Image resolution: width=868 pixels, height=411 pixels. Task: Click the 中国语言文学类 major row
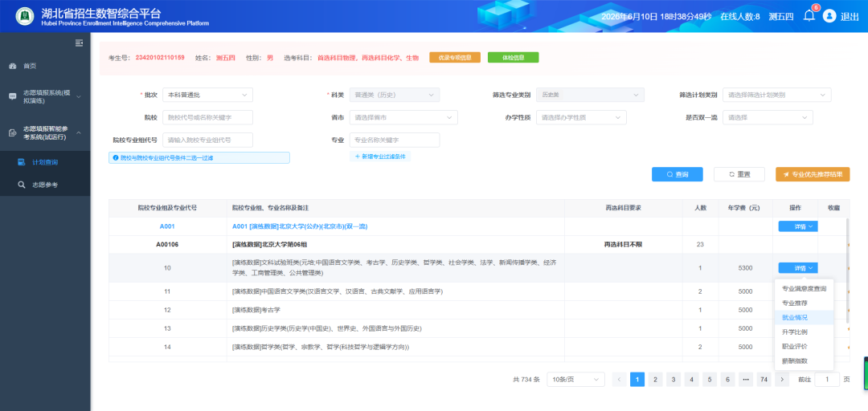tap(479, 291)
